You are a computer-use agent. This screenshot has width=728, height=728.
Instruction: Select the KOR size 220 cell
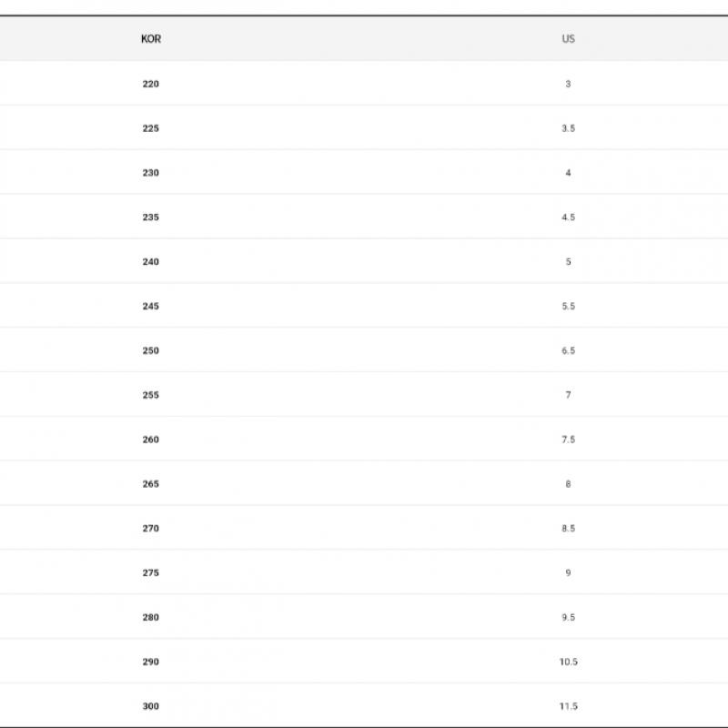coord(151,84)
